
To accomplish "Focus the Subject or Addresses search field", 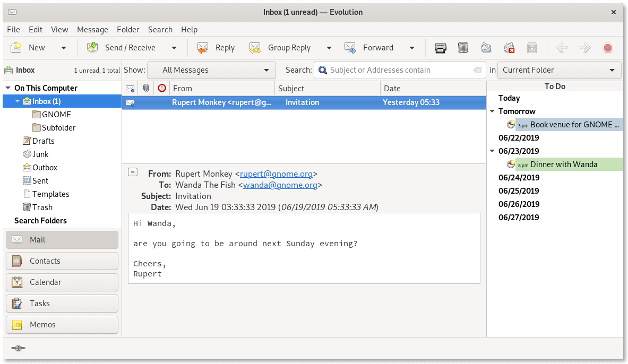I will tap(400, 70).
